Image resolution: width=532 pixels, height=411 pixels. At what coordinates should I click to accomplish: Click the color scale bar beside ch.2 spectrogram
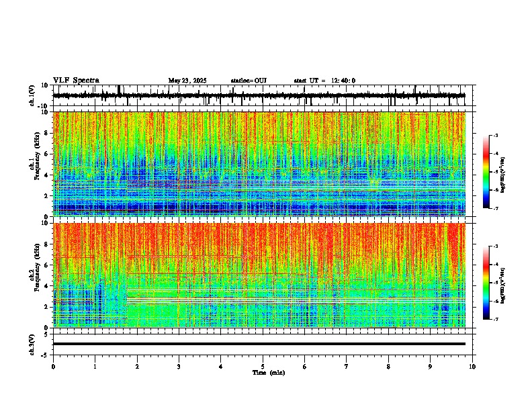pyautogui.click(x=486, y=283)
